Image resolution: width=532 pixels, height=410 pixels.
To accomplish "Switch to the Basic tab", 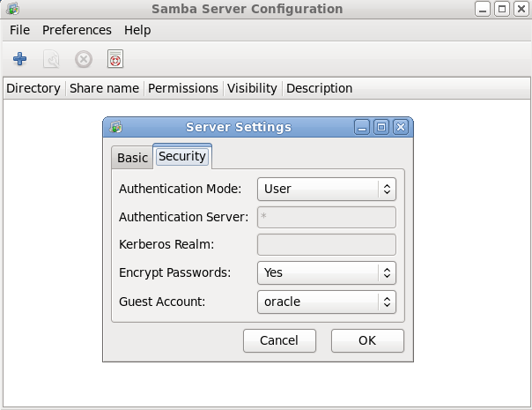I will pyautogui.click(x=132, y=158).
